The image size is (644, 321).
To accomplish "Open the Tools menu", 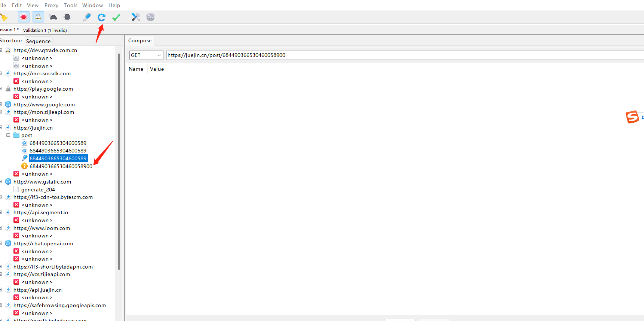I will pos(71,5).
